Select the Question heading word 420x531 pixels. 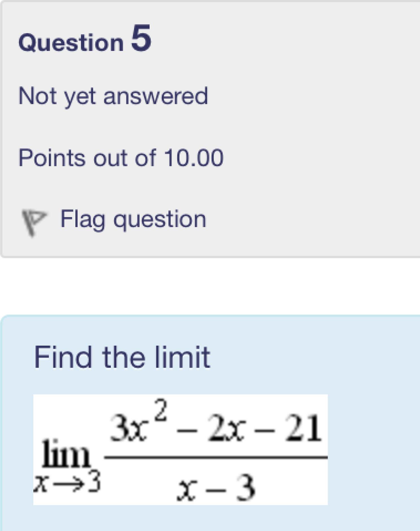[x=71, y=43]
